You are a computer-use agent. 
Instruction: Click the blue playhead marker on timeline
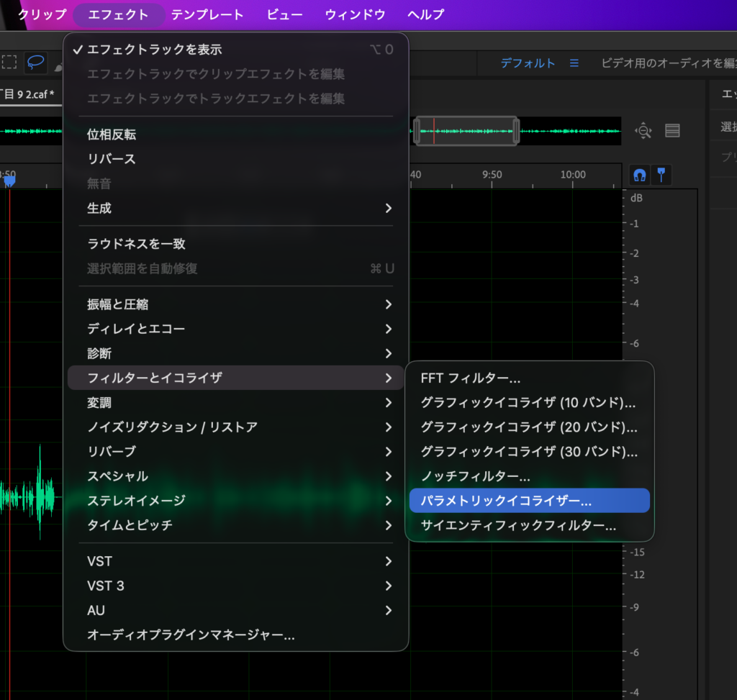click(9, 181)
